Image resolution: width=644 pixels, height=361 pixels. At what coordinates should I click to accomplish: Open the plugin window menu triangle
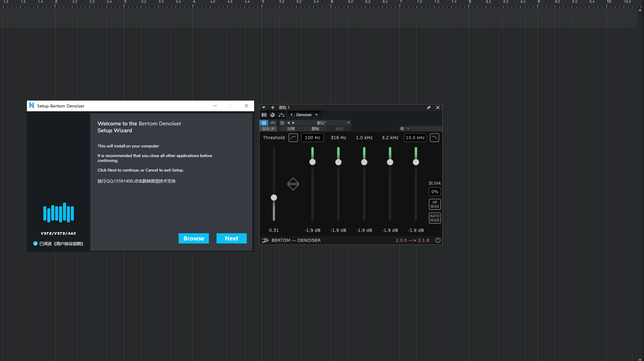(264, 107)
